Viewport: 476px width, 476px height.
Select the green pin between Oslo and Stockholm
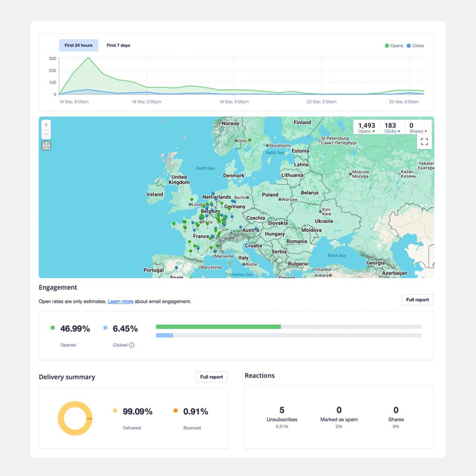[x=250, y=139]
